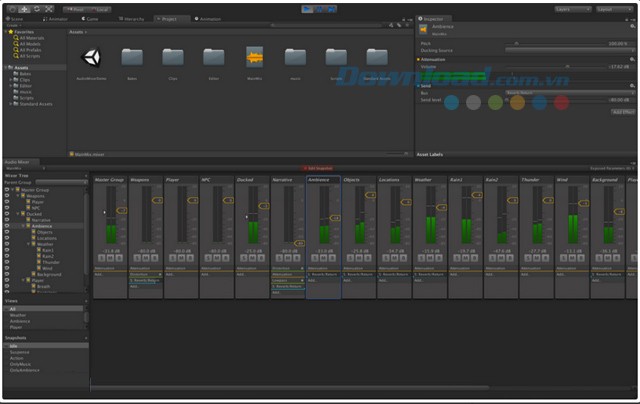Collapse the Favorites section in Project panel
This screenshot has height=404, width=640.
[7, 31]
